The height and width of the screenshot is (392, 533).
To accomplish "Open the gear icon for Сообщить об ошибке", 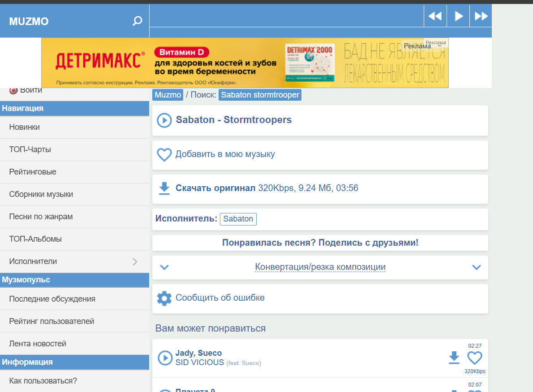I will (164, 298).
